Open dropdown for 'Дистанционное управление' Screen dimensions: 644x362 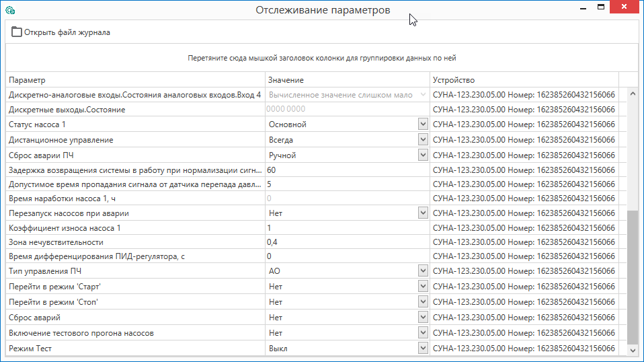point(423,140)
